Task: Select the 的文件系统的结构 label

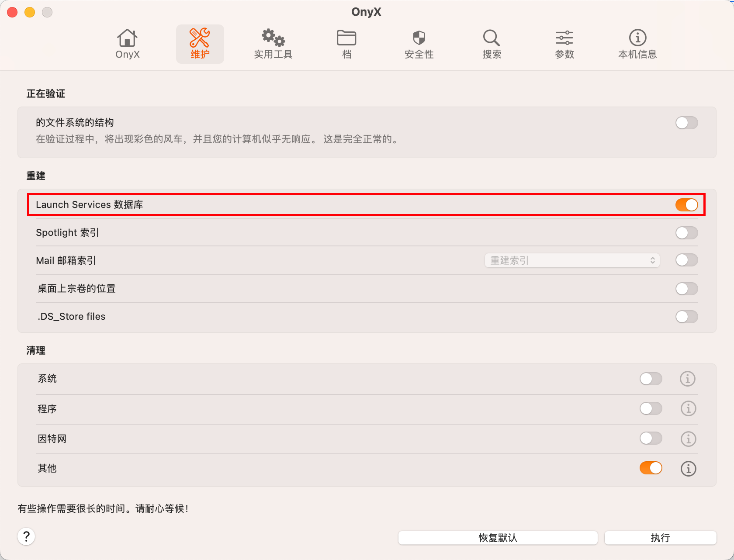Action: 75,122
